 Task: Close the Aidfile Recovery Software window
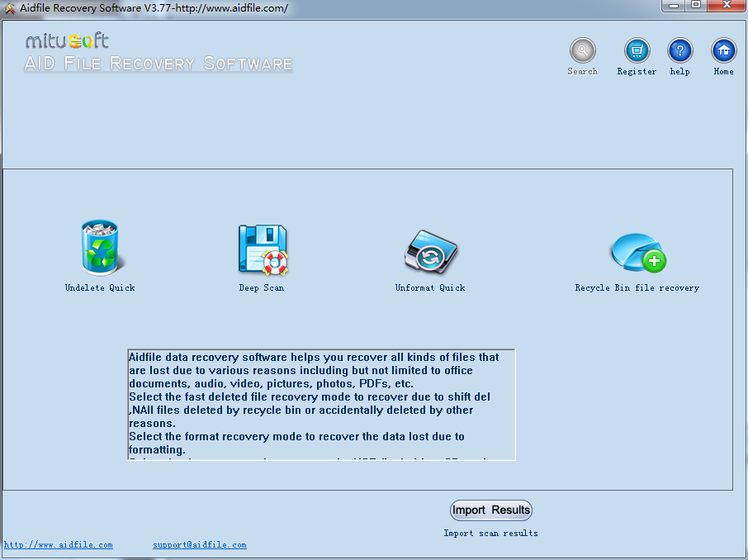click(x=727, y=5)
